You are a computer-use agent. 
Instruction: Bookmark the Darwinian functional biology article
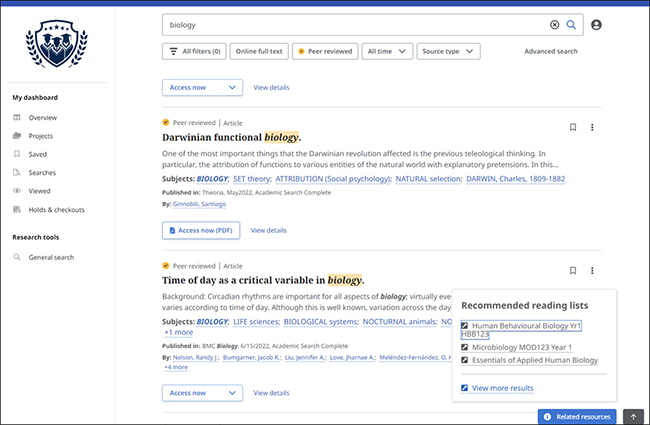click(573, 127)
